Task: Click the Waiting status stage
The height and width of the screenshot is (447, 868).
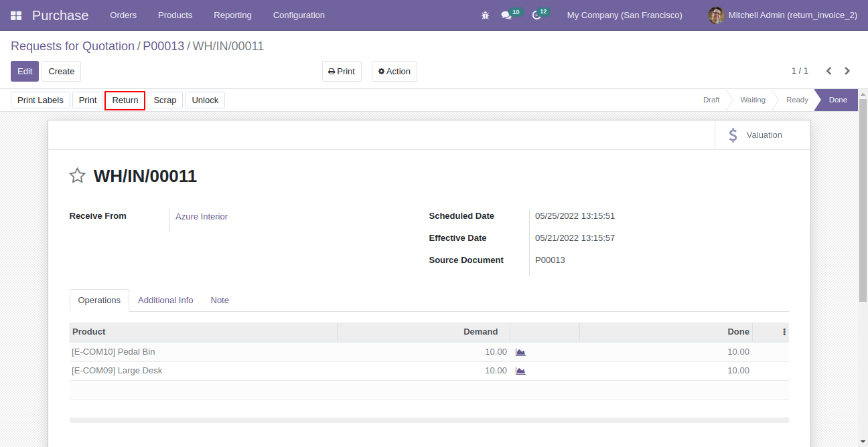Action: click(x=753, y=100)
